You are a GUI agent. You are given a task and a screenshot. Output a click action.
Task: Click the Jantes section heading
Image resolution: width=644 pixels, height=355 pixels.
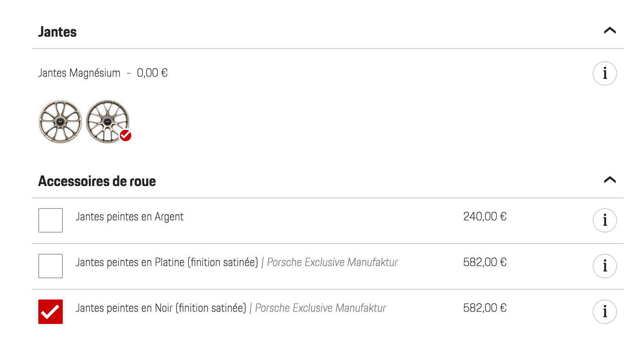click(57, 32)
